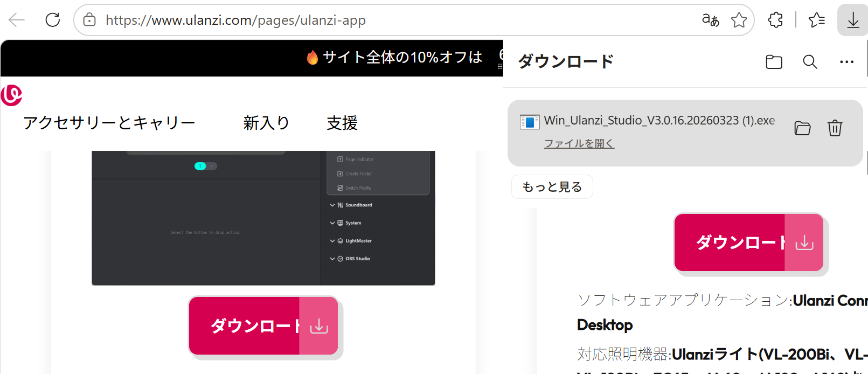Open the 新入り menu item

266,123
